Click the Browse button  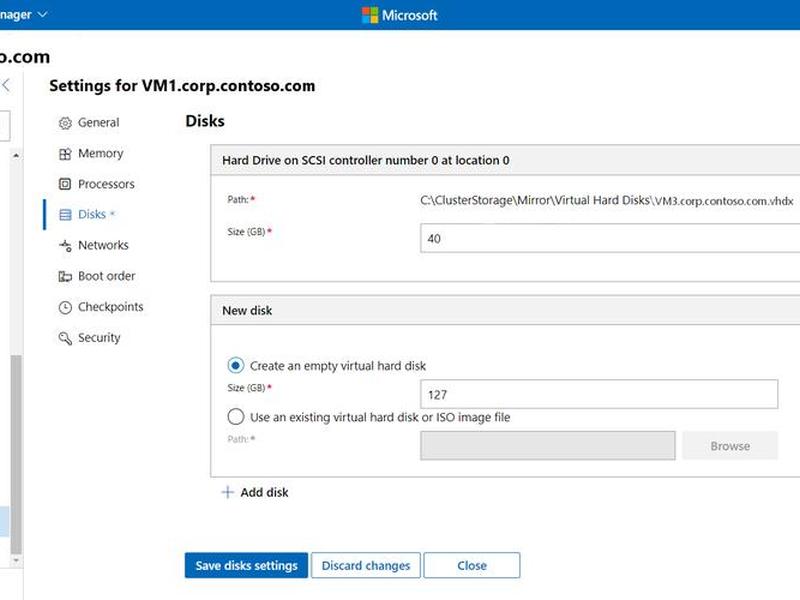[730, 446]
